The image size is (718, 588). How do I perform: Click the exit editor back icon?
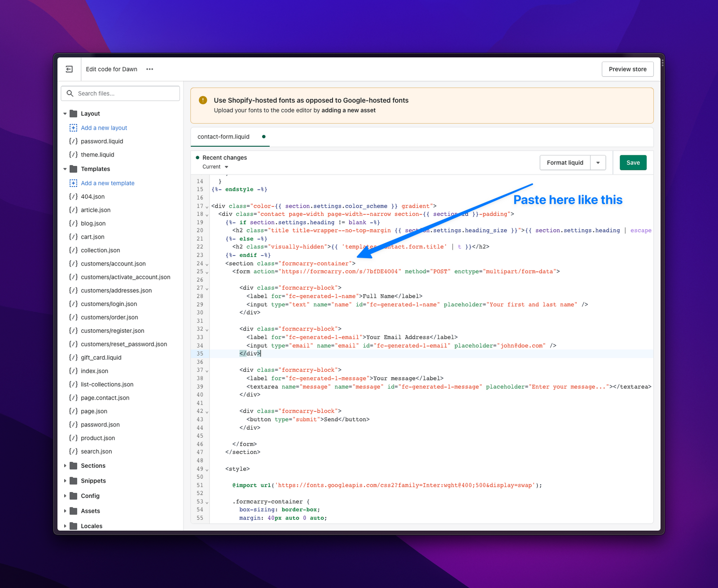click(69, 69)
